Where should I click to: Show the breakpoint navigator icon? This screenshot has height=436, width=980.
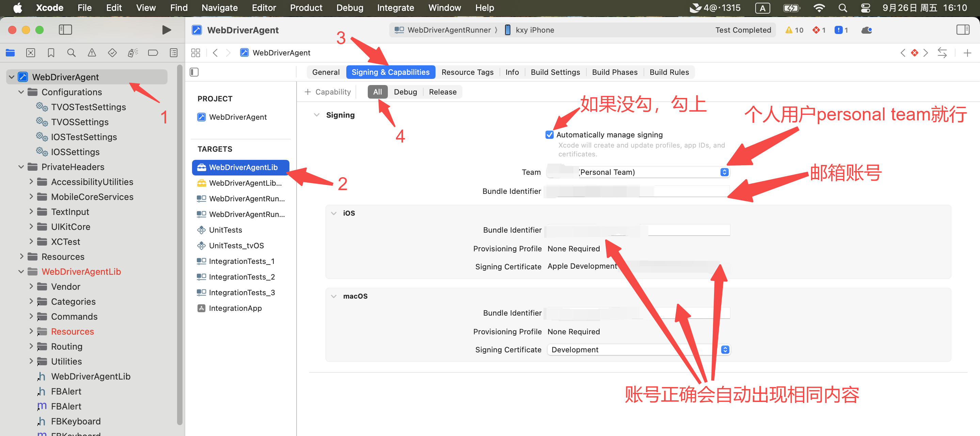[x=153, y=53]
